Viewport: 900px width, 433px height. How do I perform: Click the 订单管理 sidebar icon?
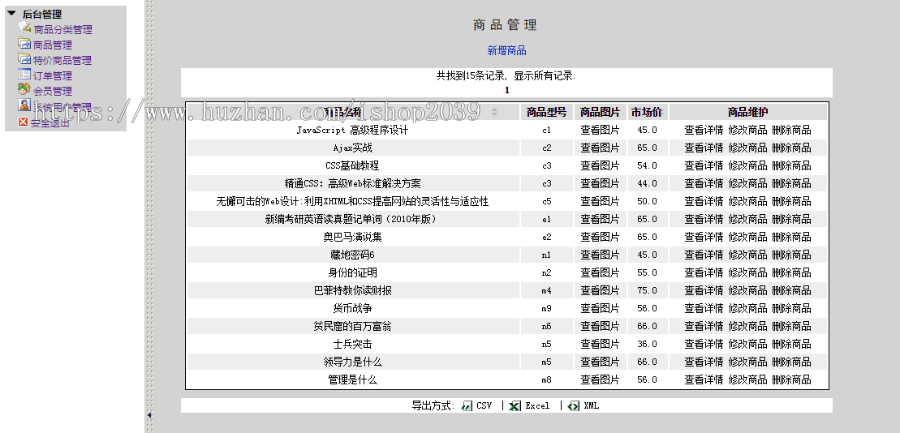coord(25,74)
